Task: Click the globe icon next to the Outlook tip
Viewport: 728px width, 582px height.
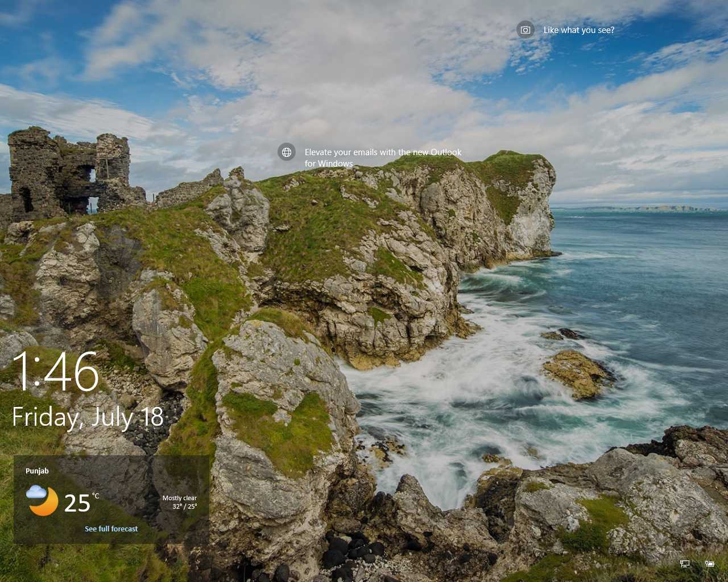Action: 287,152
